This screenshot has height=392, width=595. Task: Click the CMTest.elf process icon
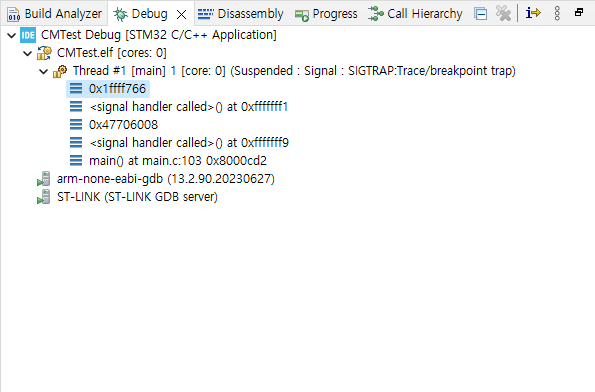[x=44, y=53]
